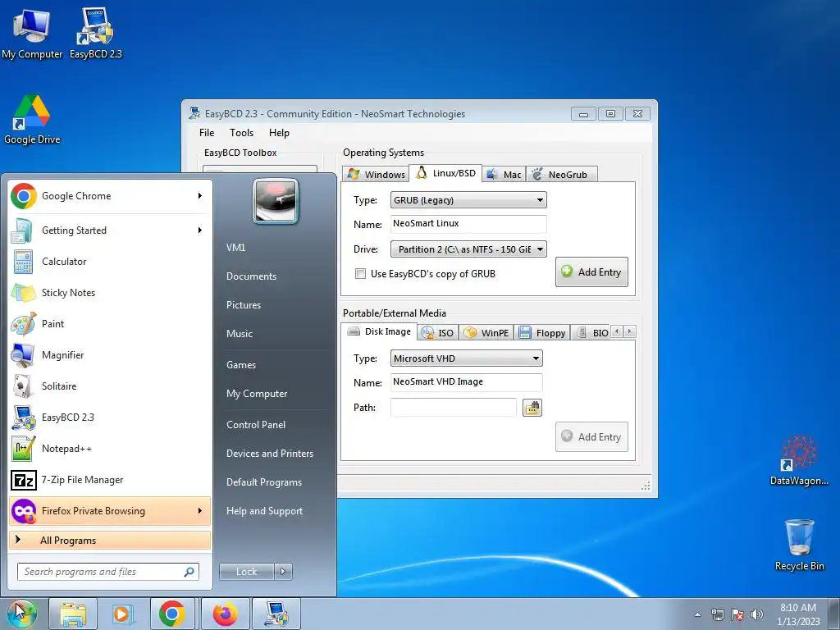Switch to the Windows OS tab

(x=376, y=174)
